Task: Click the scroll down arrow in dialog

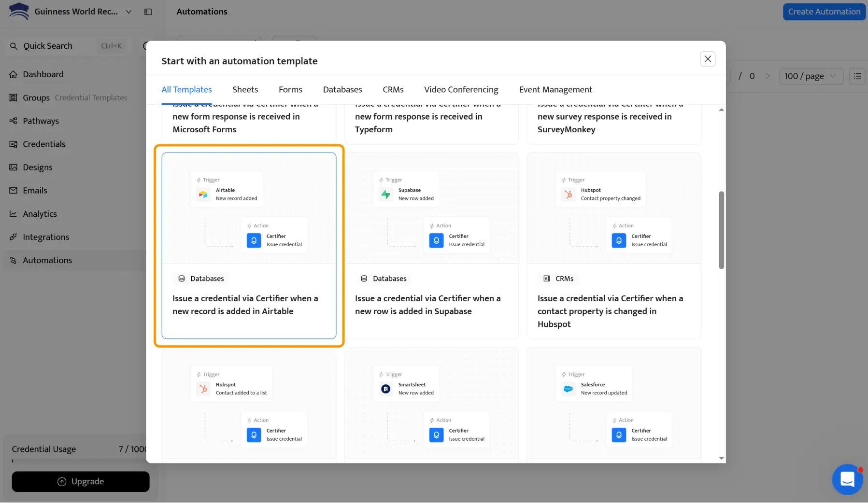Action: [721, 458]
